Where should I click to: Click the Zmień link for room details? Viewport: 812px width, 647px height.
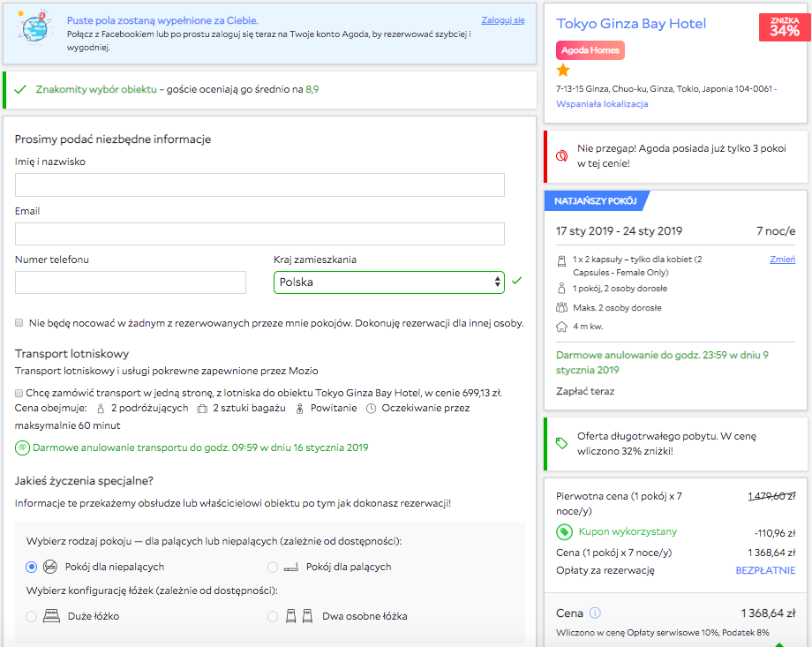point(783,260)
